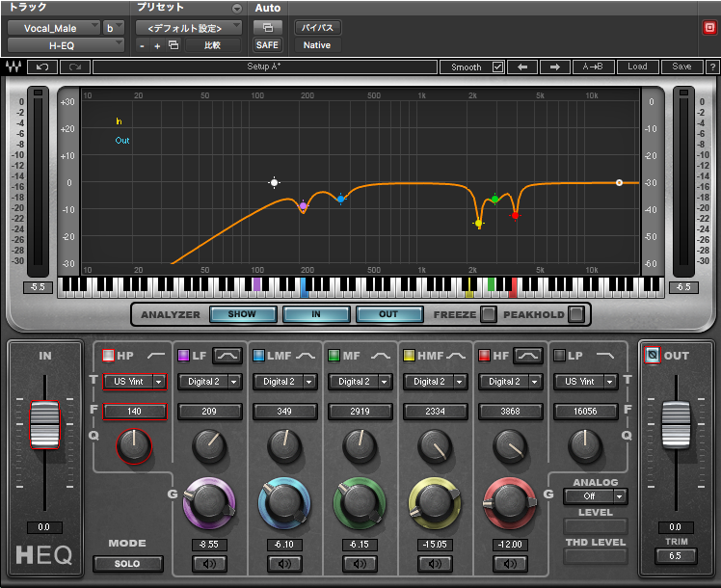
Task: Open the LMF Digital 2 type dropdown
Action: (284, 382)
